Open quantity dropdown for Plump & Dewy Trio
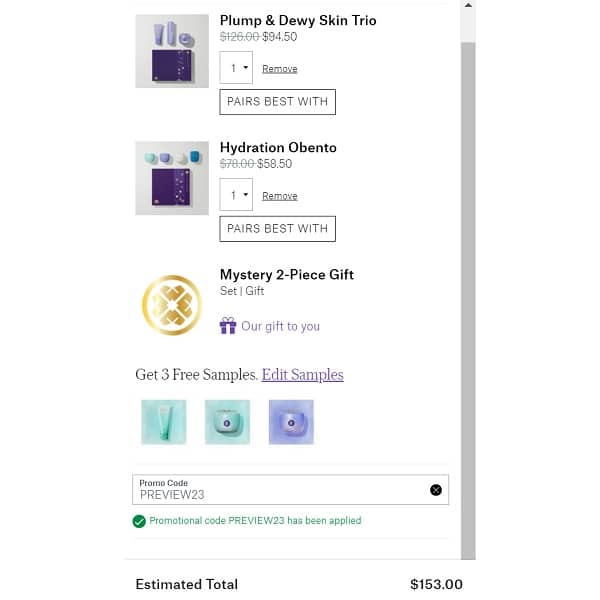 tap(236, 68)
